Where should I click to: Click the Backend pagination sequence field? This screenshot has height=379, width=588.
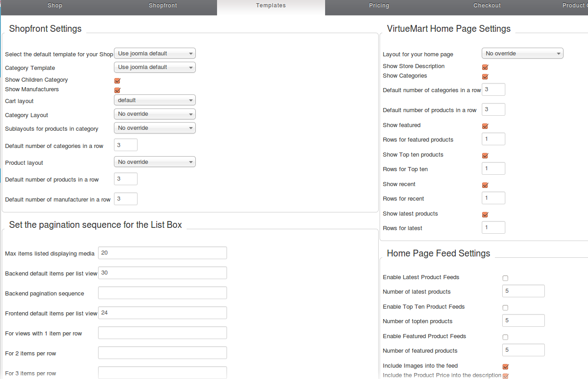(x=163, y=293)
